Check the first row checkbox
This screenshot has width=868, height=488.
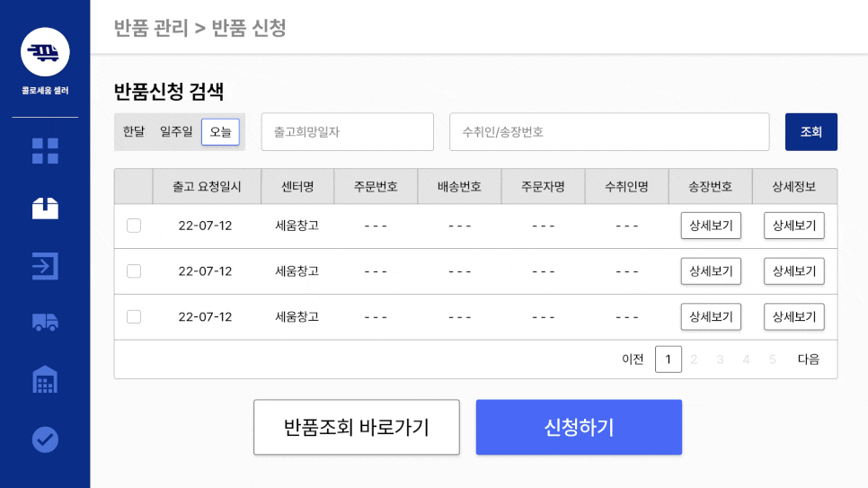pos(133,226)
